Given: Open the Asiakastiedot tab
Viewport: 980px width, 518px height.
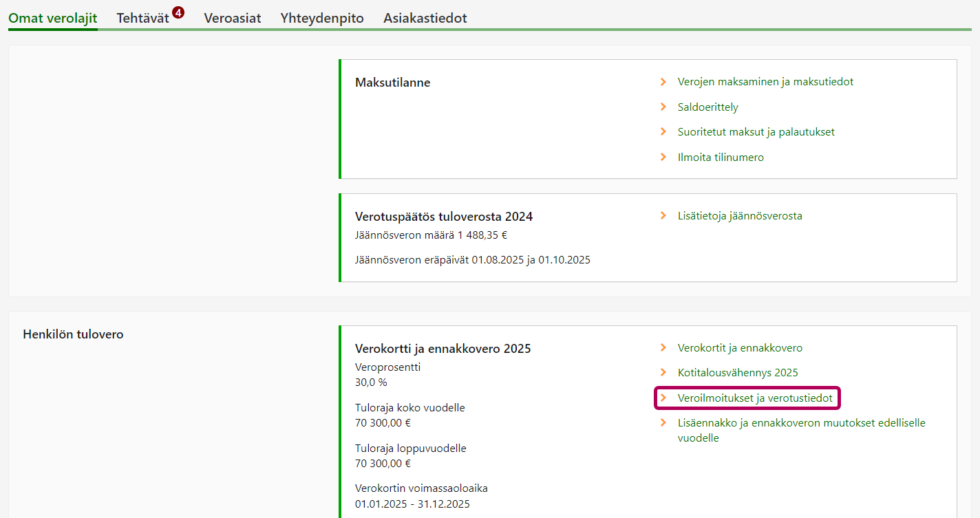Looking at the screenshot, I should pos(425,19).
